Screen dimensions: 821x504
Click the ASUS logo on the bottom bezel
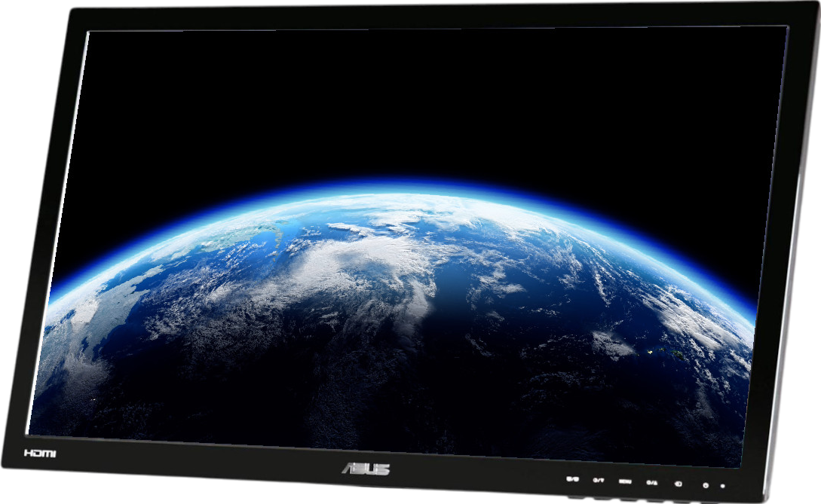click(x=366, y=469)
